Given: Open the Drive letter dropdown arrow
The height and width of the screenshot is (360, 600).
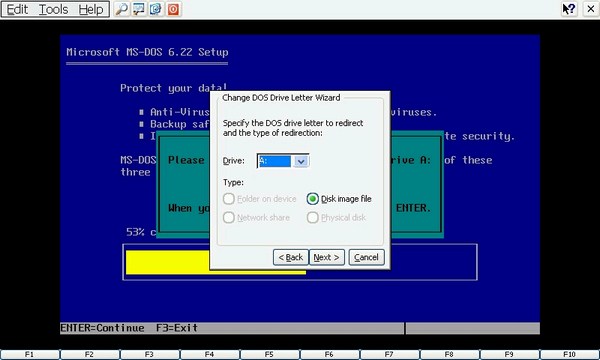Looking at the screenshot, I should (x=301, y=161).
